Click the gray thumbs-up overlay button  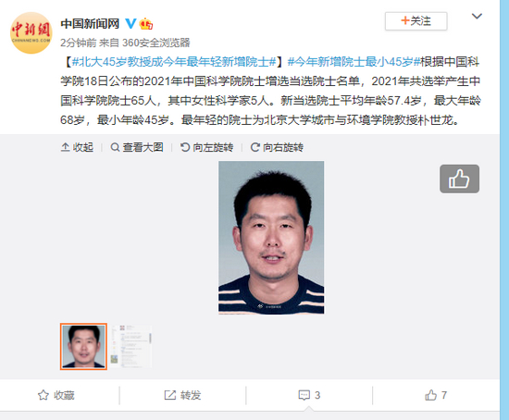459,179
